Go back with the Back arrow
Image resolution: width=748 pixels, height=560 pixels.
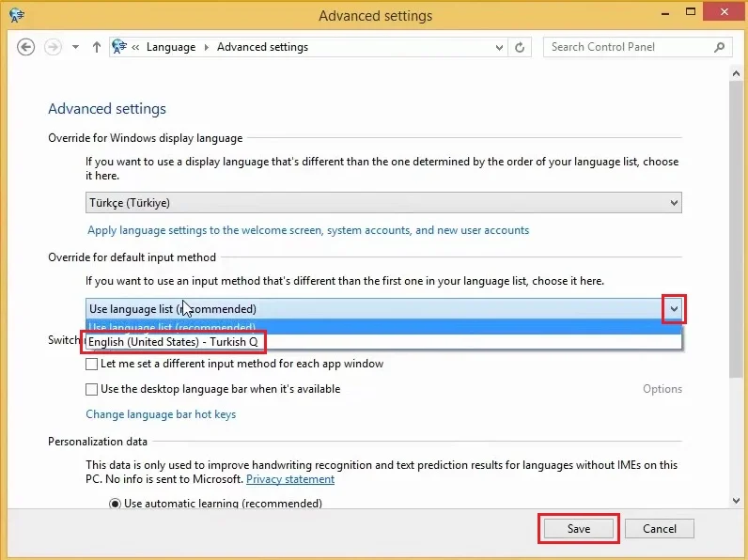tap(25, 47)
